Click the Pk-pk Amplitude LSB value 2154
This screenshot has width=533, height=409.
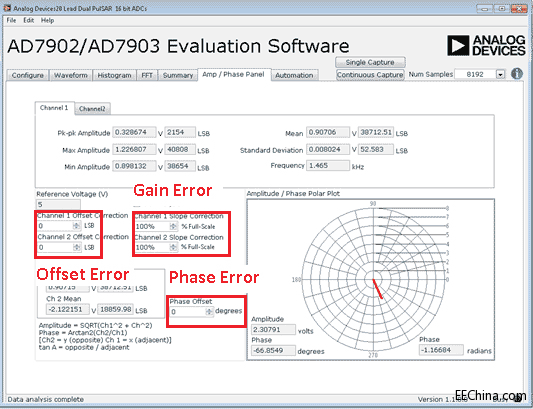(180, 132)
